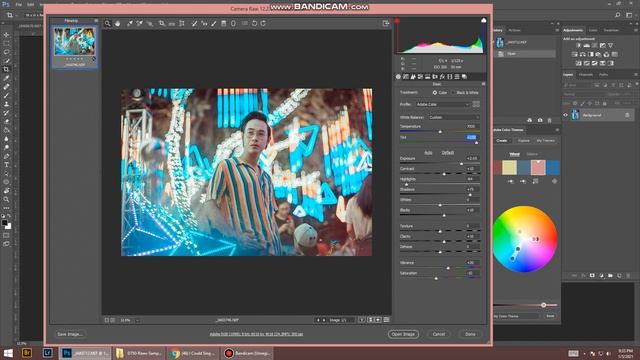Open the Adobe Color Themes panel menu

(557, 130)
